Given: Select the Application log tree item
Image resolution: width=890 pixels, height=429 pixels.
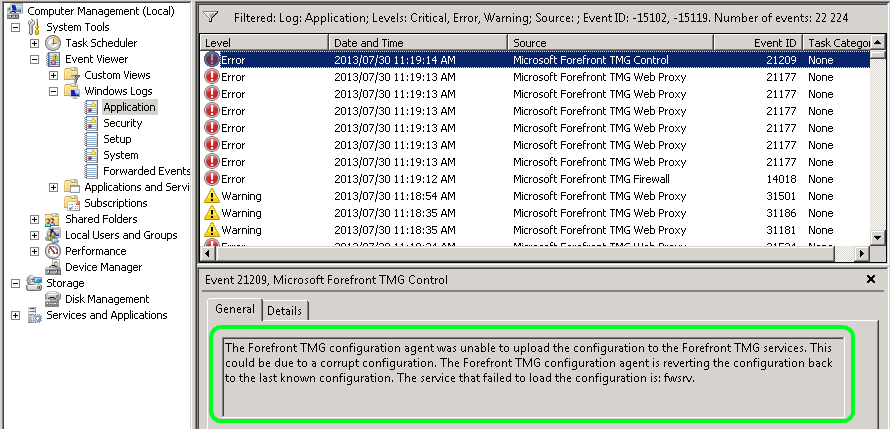Looking at the screenshot, I should pos(129,107).
